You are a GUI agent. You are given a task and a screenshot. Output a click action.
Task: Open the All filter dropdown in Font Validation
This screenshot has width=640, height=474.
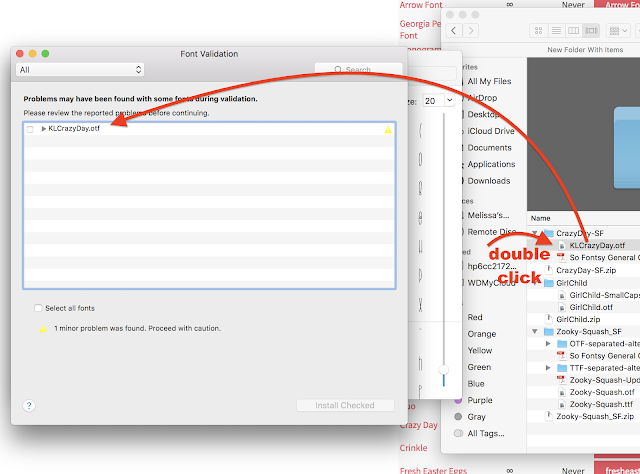click(80, 70)
